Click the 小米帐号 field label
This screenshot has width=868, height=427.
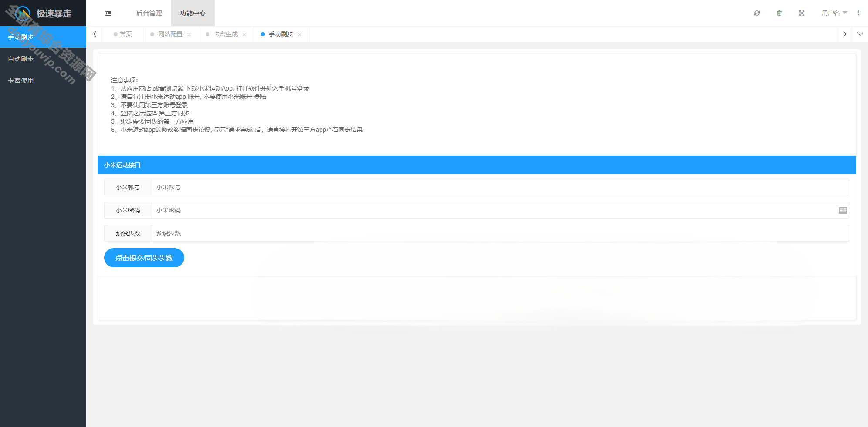tap(128, 187)
